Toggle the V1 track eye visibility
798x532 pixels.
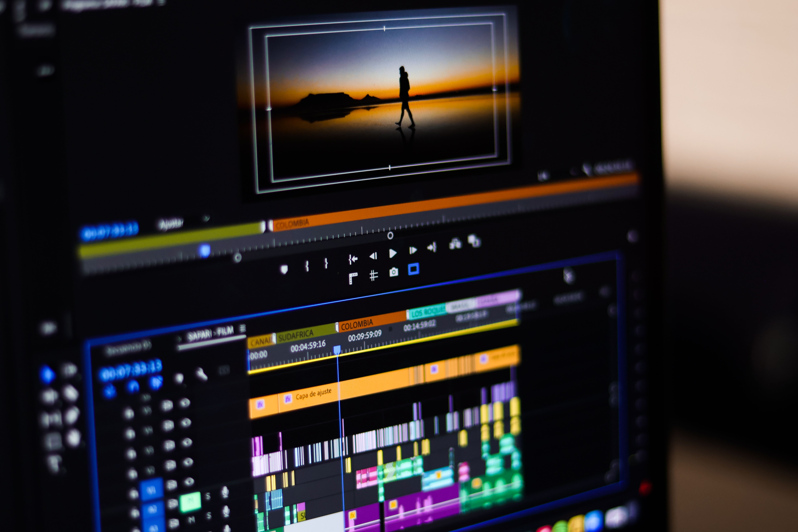pos(189,482)
